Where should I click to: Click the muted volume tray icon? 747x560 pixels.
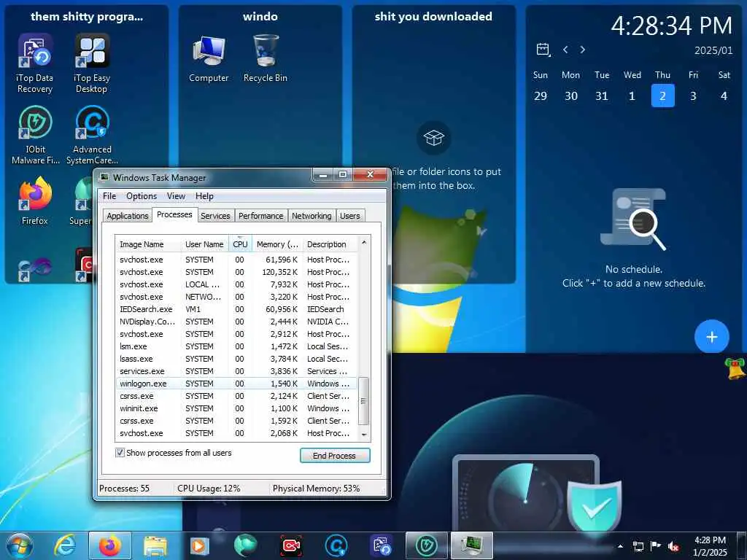tap(673, 546)
